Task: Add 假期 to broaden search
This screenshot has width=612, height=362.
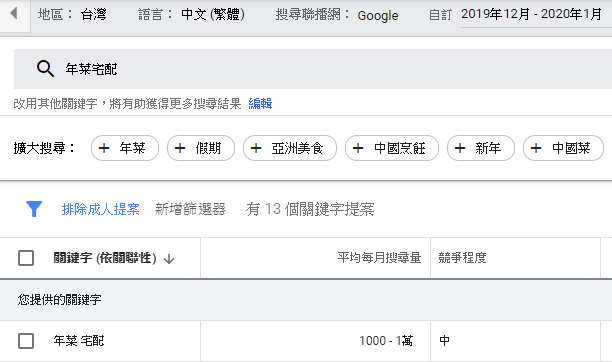Action: 201,148
